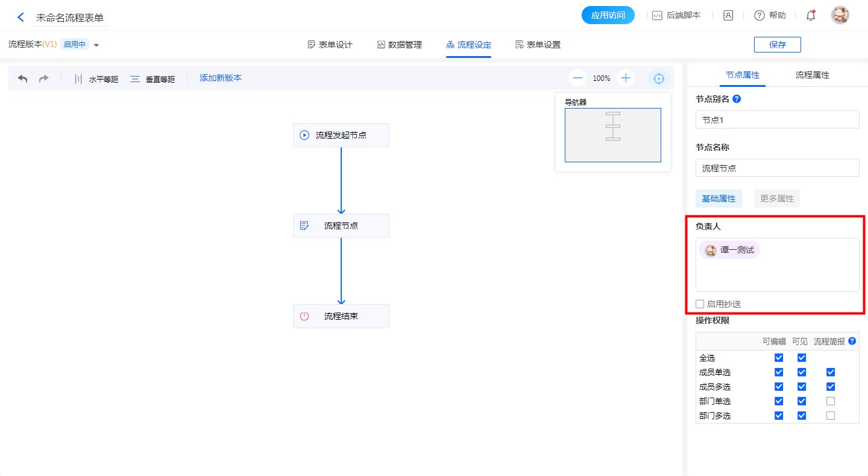Undo the last flow change

23,78
